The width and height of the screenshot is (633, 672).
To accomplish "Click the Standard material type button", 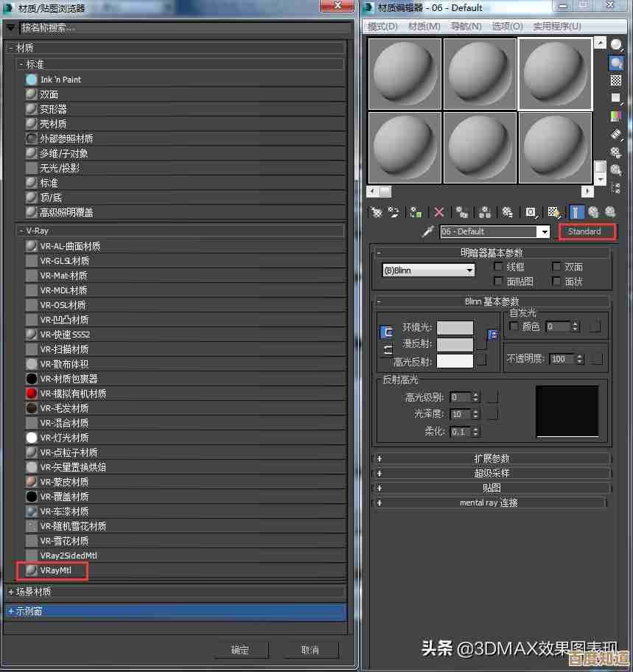I will [587, 231].
